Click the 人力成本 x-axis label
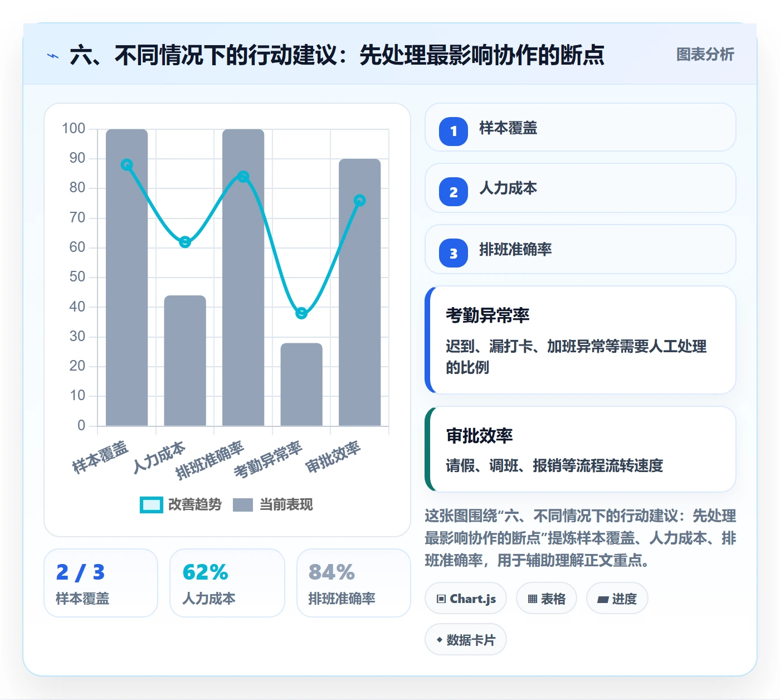780x700 pixels. pos(159,457)
